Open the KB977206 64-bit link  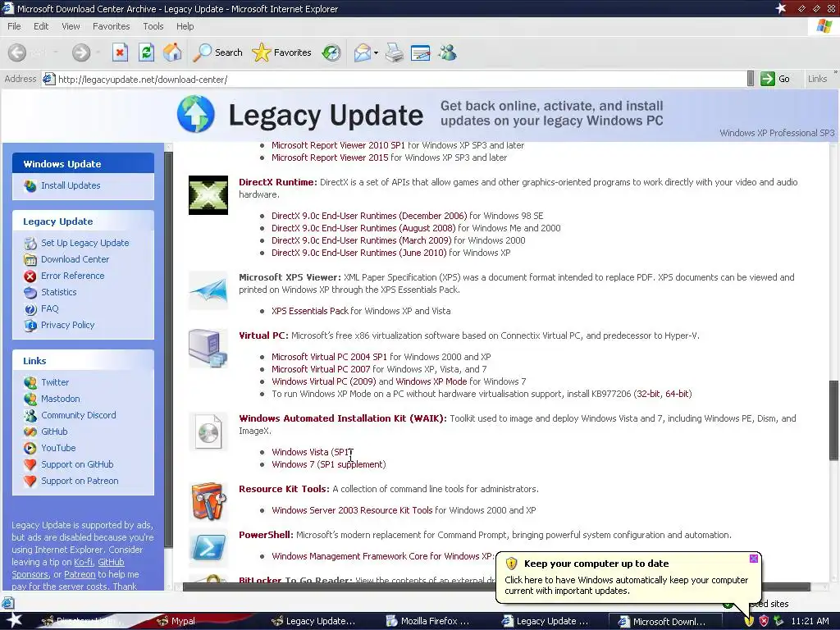(677, 394)
